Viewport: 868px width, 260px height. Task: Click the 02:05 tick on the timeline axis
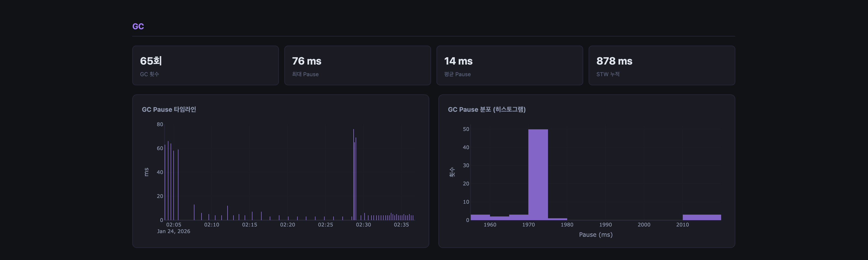[174, 225]
